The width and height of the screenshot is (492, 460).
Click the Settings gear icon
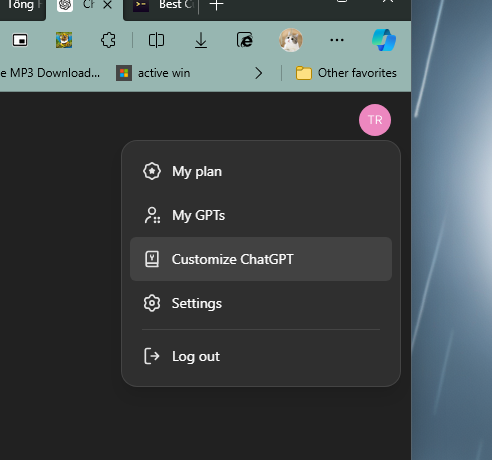[152, 303]
